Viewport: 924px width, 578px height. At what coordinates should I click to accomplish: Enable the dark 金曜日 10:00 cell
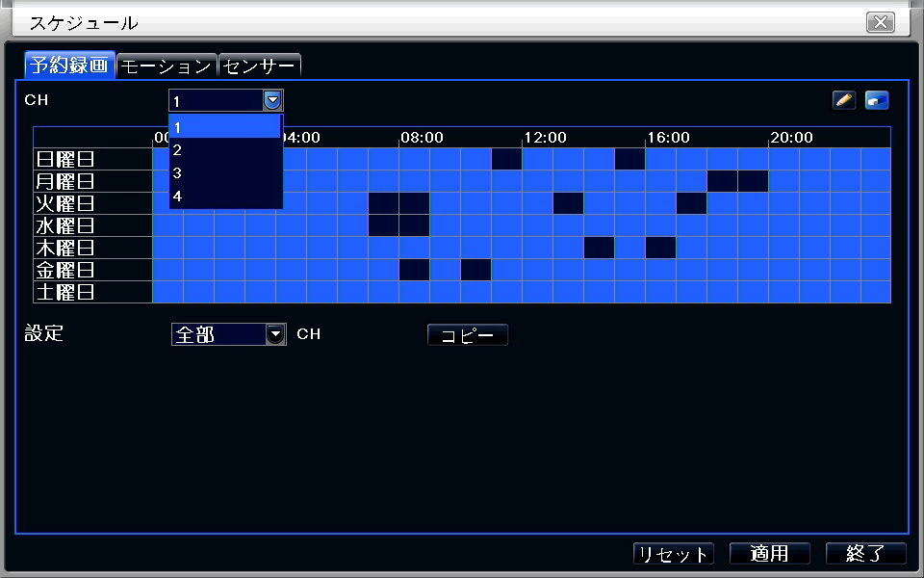[476, 270]
